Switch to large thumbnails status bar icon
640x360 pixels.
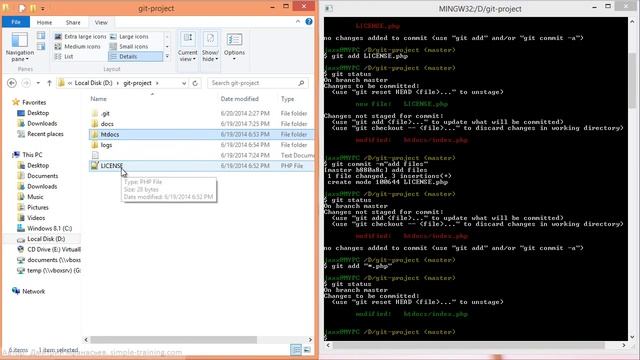(x=307, y=350)
